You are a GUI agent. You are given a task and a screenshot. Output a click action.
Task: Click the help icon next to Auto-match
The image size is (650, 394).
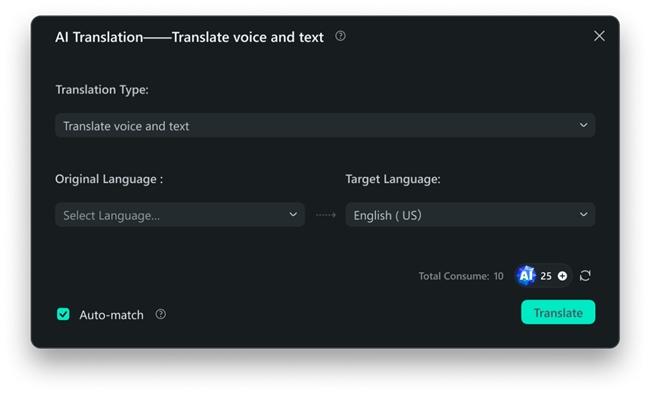point(160,314)
